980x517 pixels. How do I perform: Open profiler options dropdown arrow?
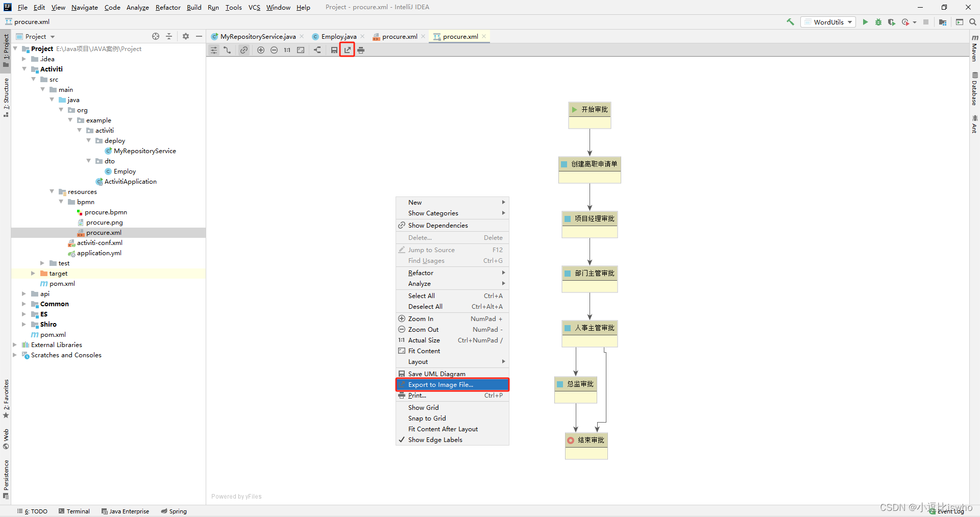point(915,22)
